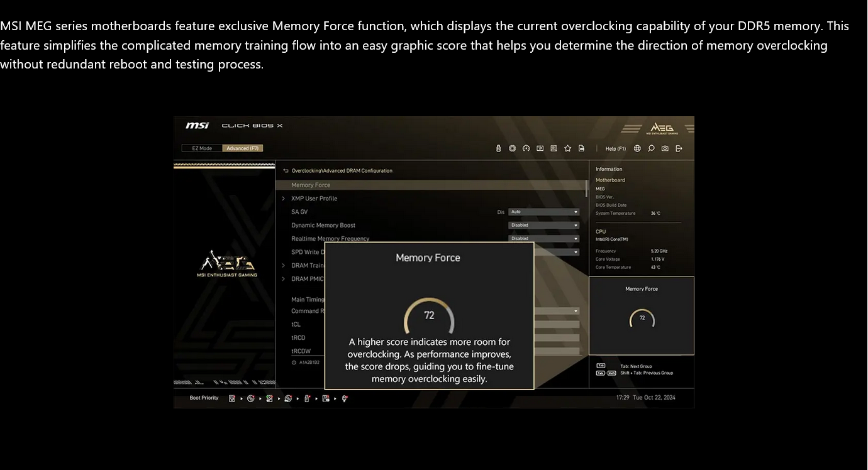The height and width of the screenshot is (470, 868).
Task: Open the BIOS search magnifier icon
Action: 651,149
